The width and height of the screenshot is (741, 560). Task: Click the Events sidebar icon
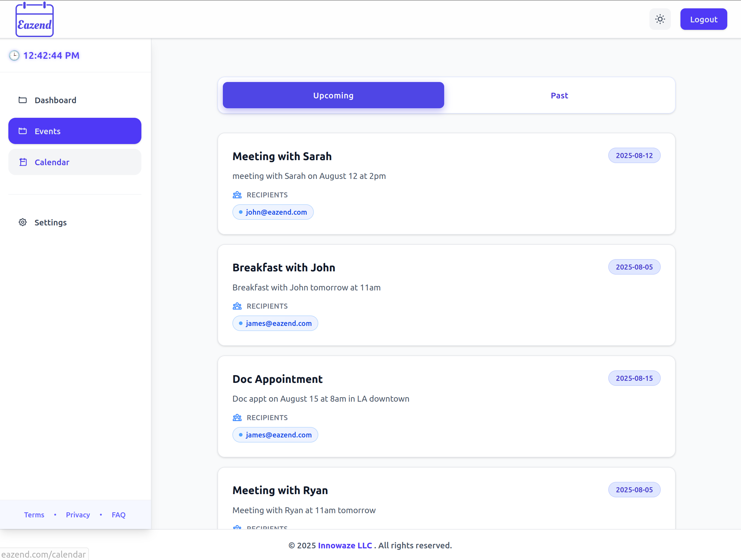coord(22,131)
